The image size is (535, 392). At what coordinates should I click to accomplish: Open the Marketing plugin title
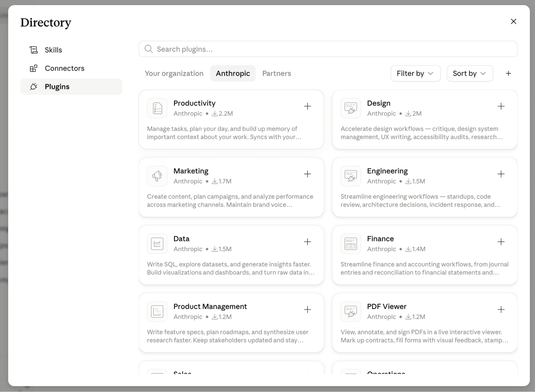pos(191,171)
